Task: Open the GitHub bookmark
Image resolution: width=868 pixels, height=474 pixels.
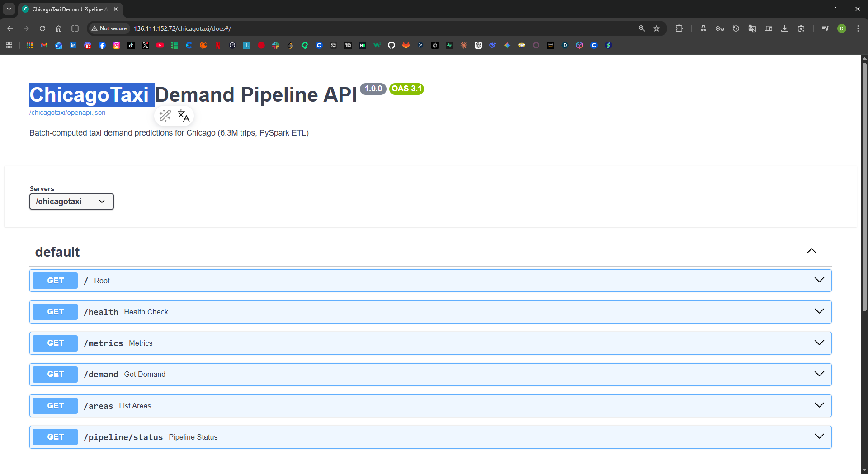Action: pyautogui.click(x=392, y=45)
